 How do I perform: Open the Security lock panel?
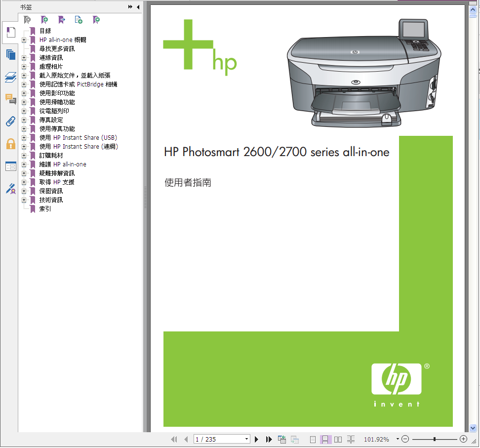point(11,144)
